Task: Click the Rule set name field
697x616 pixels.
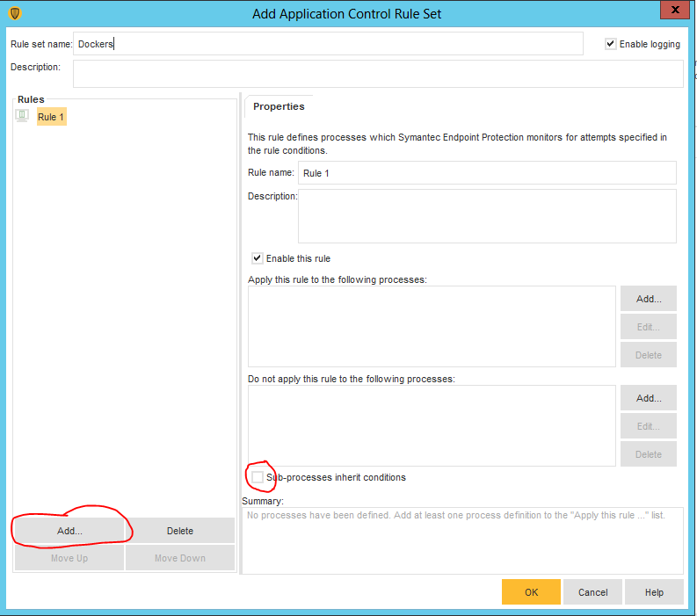Action: tap(328, 44)
